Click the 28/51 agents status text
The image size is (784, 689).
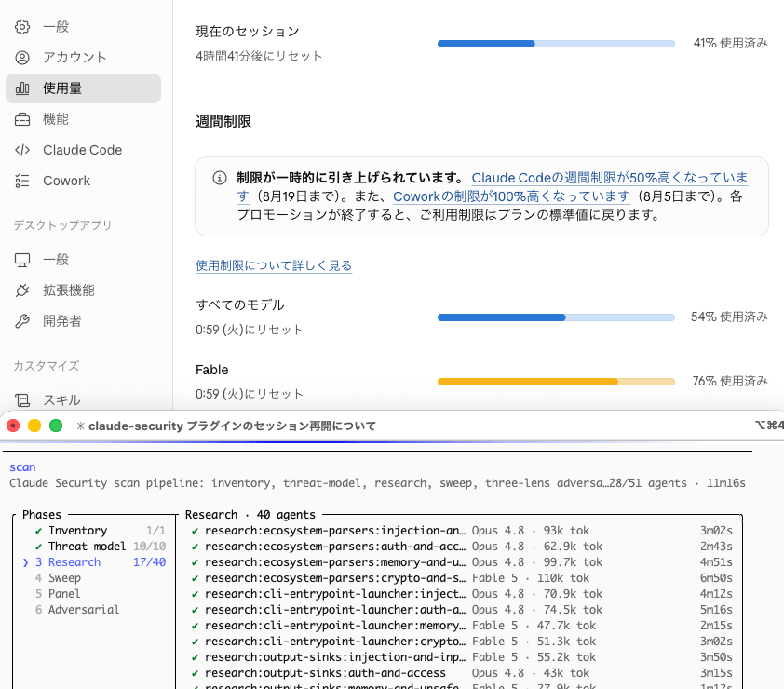click(648, 483)
